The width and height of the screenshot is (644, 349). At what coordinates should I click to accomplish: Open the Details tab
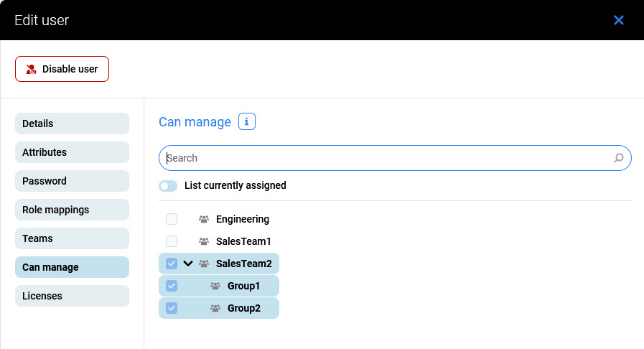point(72,124)
